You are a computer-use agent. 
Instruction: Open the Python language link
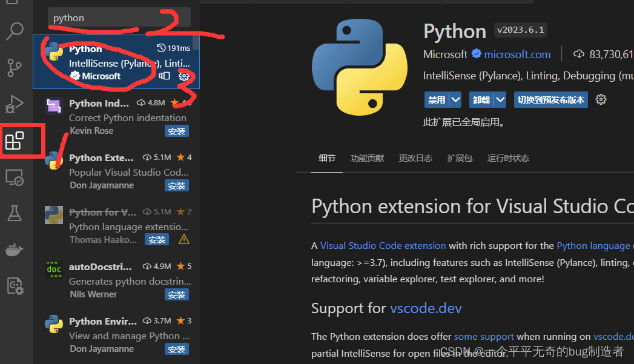[x=593, y=245]
